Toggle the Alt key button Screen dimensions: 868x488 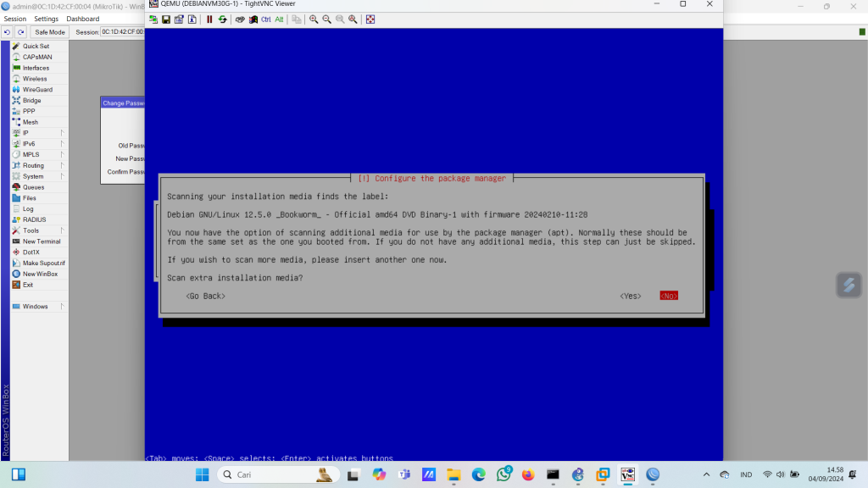click(x=279, y=19)
